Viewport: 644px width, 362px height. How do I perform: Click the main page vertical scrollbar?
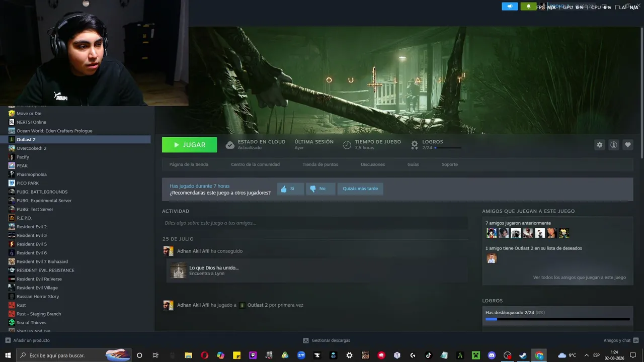point(641,93)
